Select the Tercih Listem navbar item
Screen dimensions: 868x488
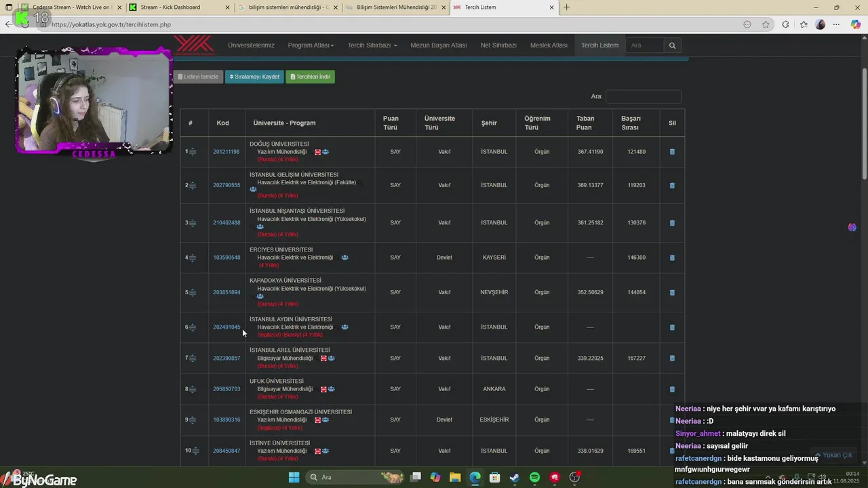599,45
